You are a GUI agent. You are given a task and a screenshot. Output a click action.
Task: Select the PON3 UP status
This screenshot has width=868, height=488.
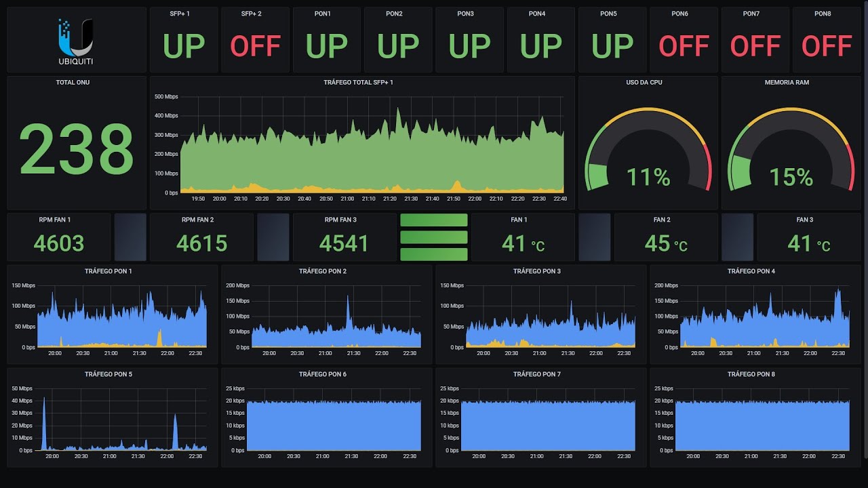point(469,46)
